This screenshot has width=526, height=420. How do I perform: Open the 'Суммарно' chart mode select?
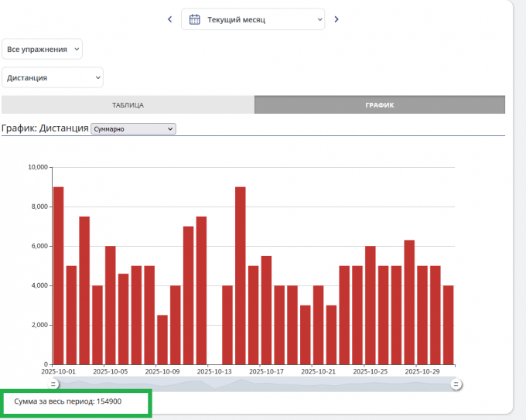pyautogui.click(x=133, y=128)
